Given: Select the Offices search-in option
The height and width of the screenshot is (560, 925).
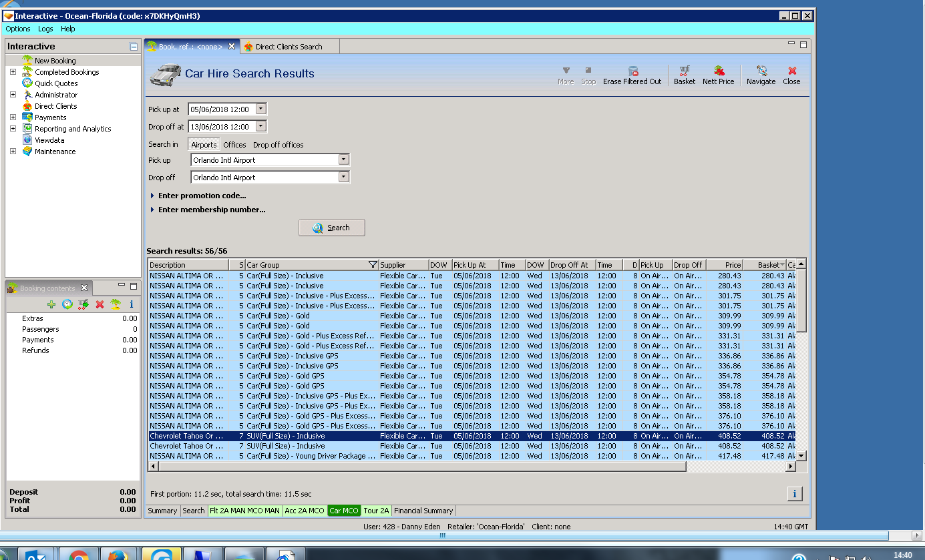Looking at the screenshot, I should click(234, 145).
